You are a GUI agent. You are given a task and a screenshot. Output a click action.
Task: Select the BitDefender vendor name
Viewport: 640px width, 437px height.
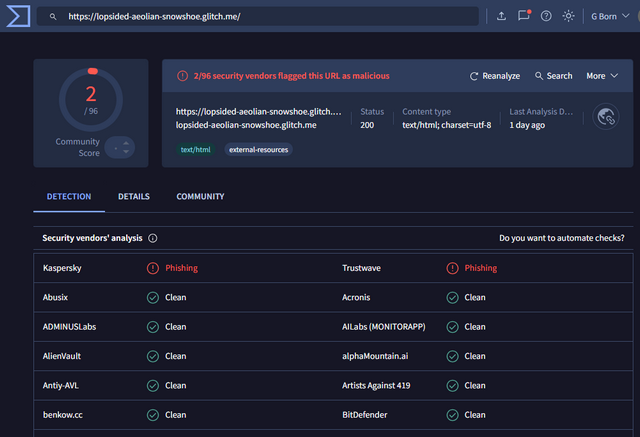(364, 415)
